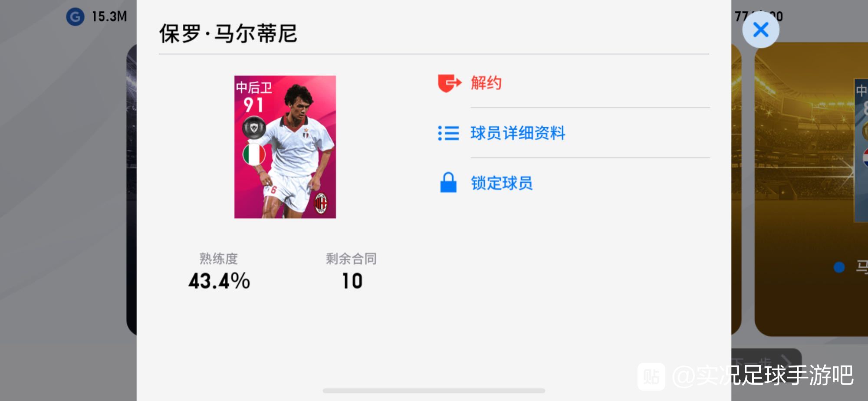Tap the 中后卫 position label on card
Image resolution: width=868 pixels, height=401 pixels.
254,88
